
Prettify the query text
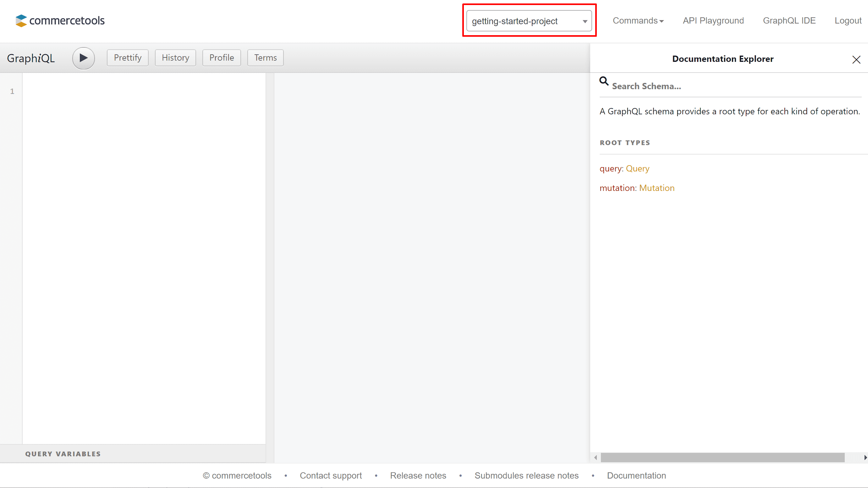pyautogui.click(x=127, y=57)
